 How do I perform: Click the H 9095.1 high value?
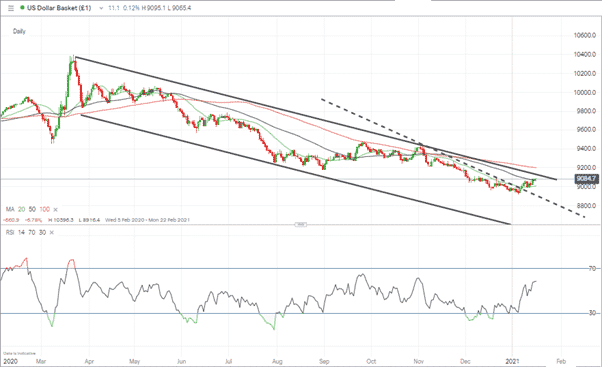pos(154,8)
